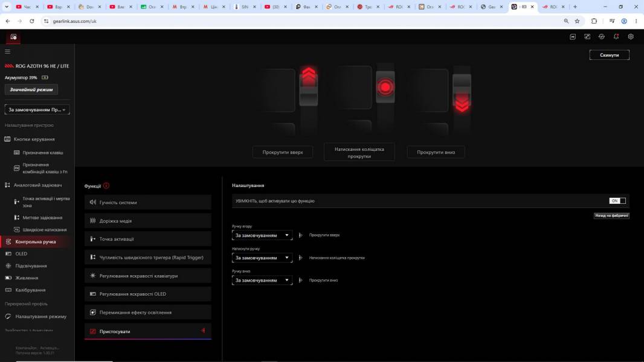Open Chrome tab search dropdown arrow
The image size is (644, 362).
7,7
